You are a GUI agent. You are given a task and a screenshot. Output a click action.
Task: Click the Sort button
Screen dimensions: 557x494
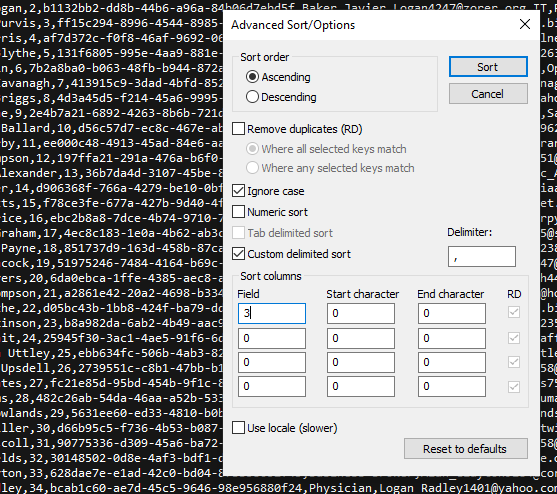(x=488, y=66)
